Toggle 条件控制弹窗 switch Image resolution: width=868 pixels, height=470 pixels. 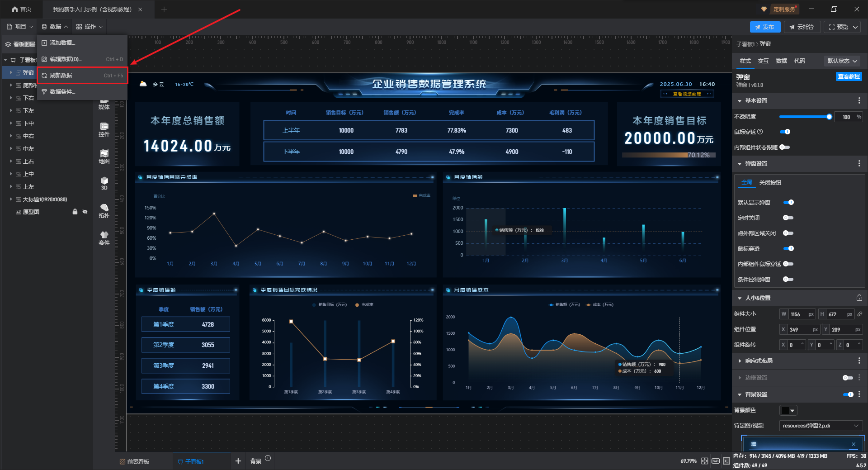point(789,279)
